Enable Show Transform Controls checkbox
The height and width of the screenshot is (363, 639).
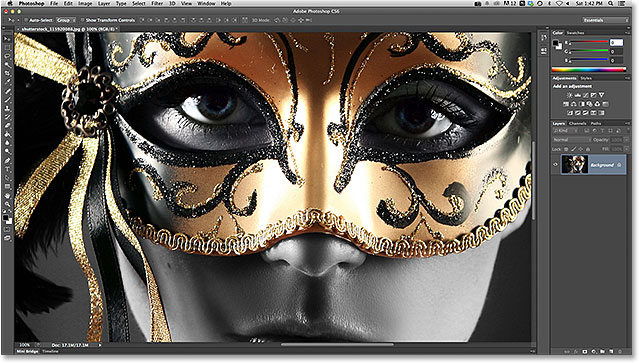pyautogui.click(x=83, y=20)
